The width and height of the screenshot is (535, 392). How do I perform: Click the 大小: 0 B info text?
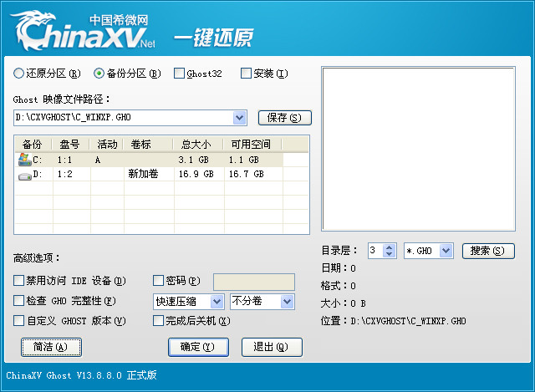tap(344, 303)
